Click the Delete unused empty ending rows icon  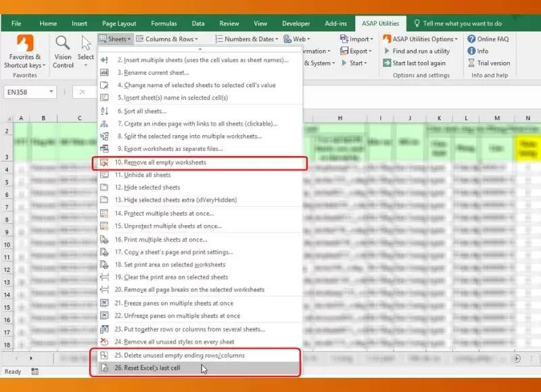click(104, 355)
